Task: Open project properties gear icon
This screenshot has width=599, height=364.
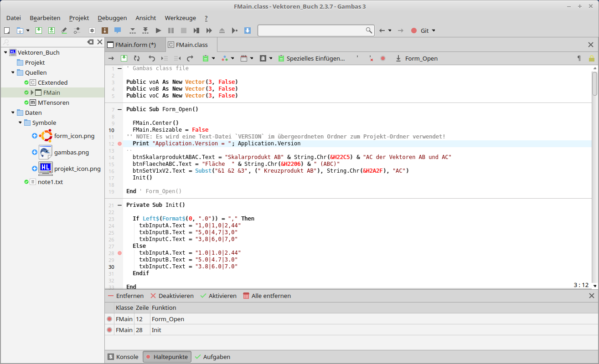Action: point(92,31)
